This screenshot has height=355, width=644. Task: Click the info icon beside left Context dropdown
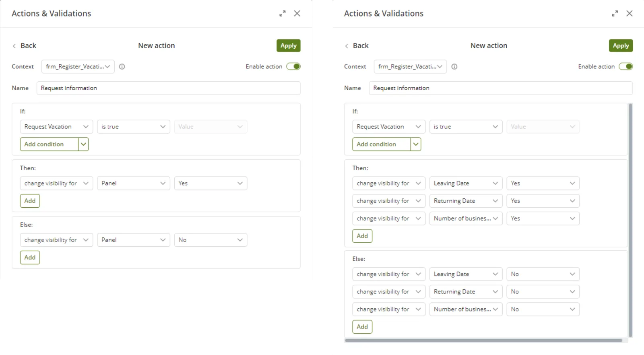(122, 67)
